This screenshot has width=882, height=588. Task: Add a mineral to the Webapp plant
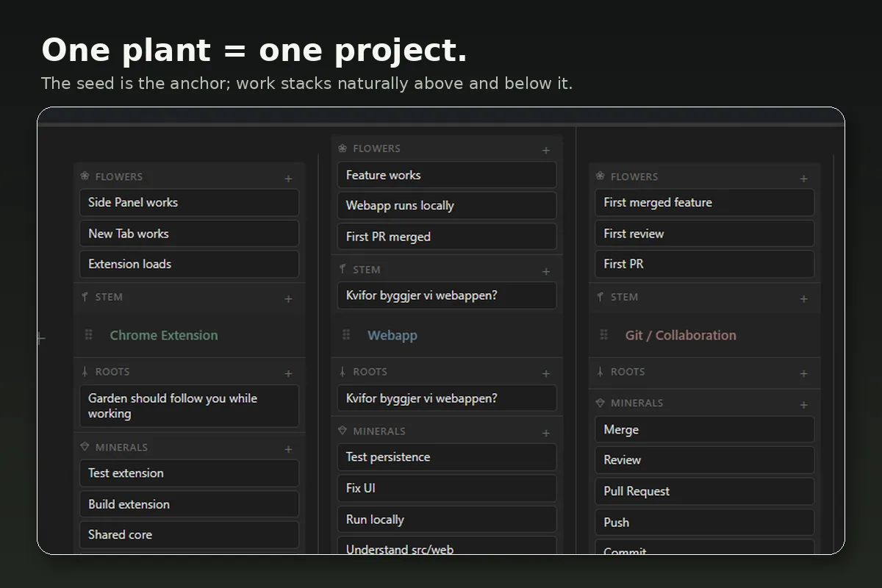click(546, 433)
